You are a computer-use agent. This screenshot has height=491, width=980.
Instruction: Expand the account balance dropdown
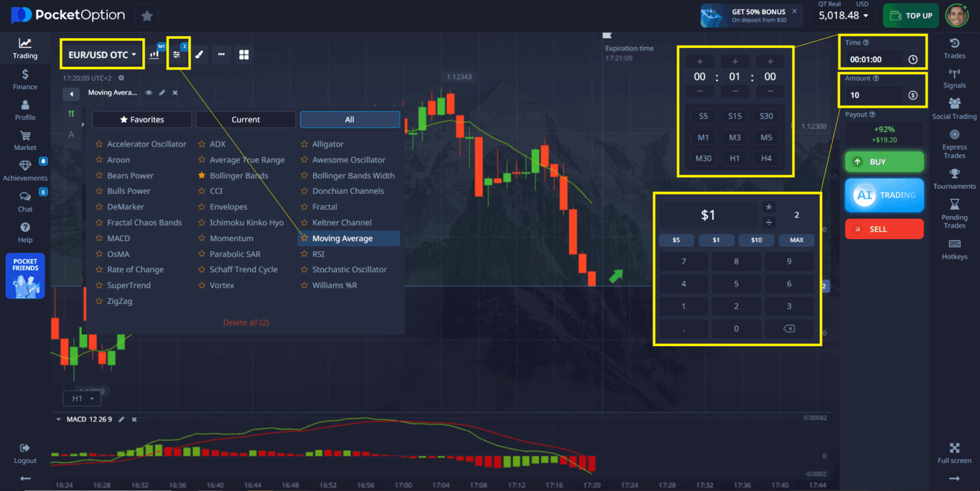(x=843, y=15)
